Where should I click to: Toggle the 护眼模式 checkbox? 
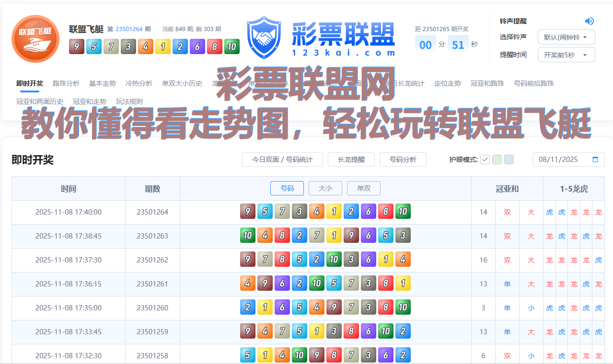pos(485,159)
